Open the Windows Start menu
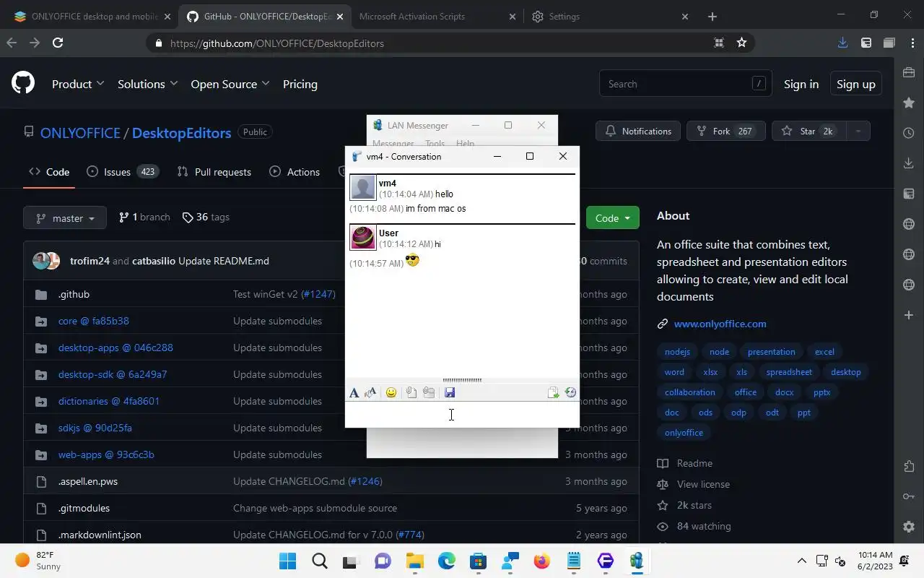Viewport: 924px width, 578px height. click(287, 561)
